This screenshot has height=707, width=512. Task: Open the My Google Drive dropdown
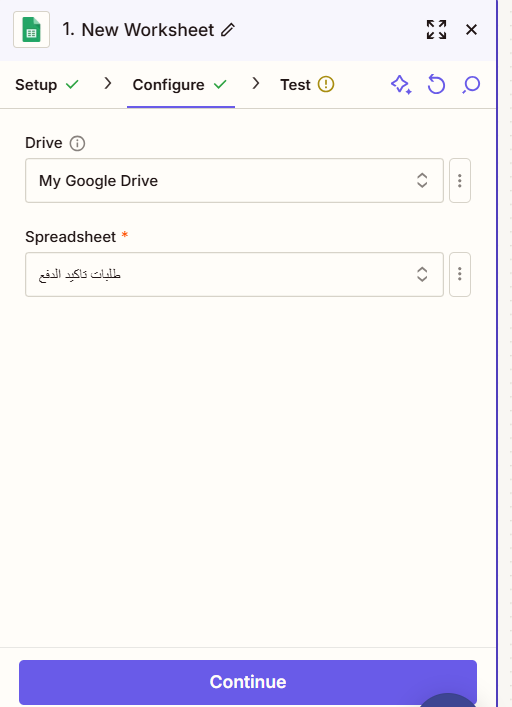234,180
